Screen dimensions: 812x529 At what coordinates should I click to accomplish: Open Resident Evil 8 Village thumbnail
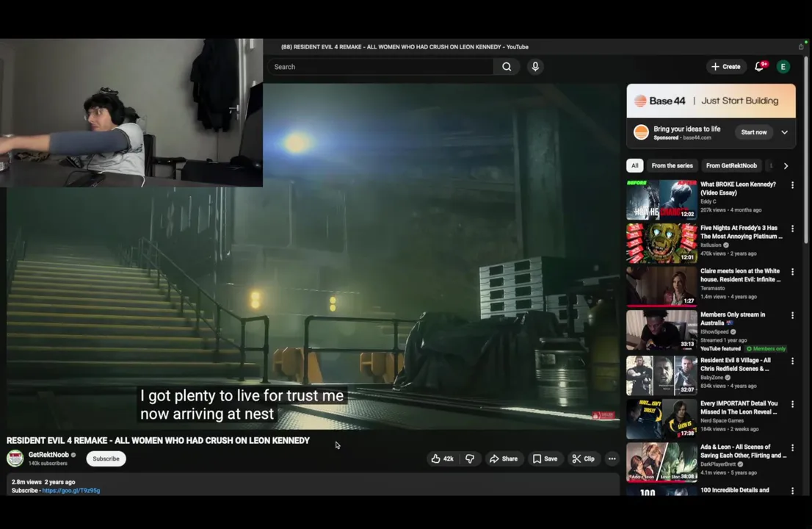point(661,375)
